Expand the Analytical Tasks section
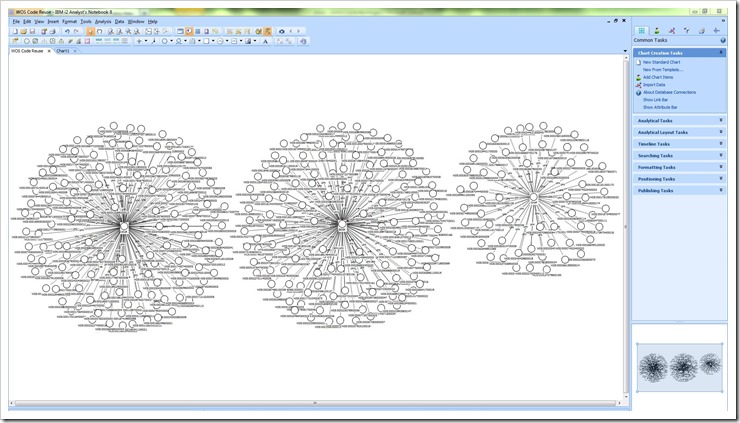 click(721, 120)
